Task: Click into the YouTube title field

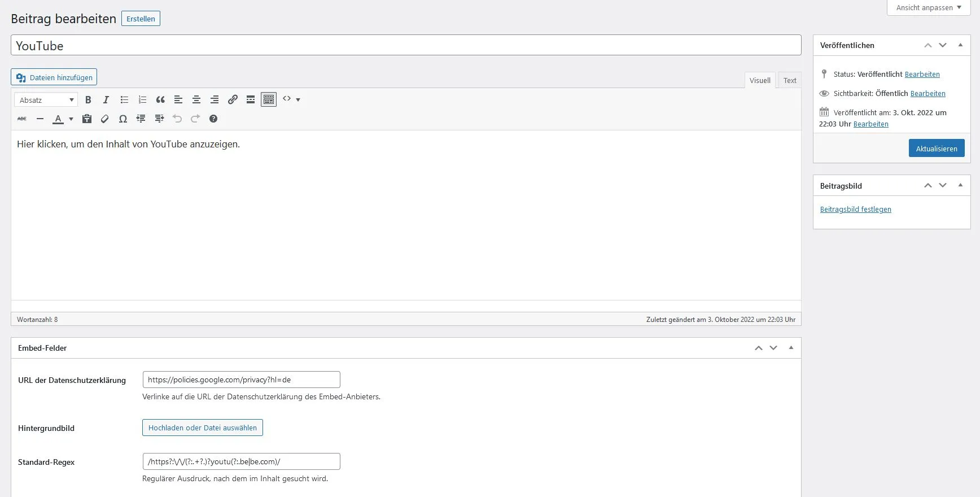Action: click(x=406, y=45)
